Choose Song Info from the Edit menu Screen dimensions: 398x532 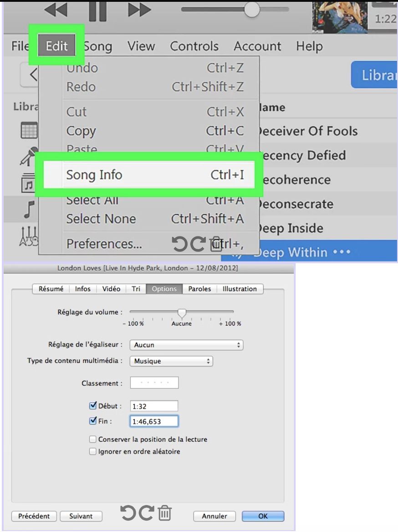pyautogui.click(x=143, y=175)
